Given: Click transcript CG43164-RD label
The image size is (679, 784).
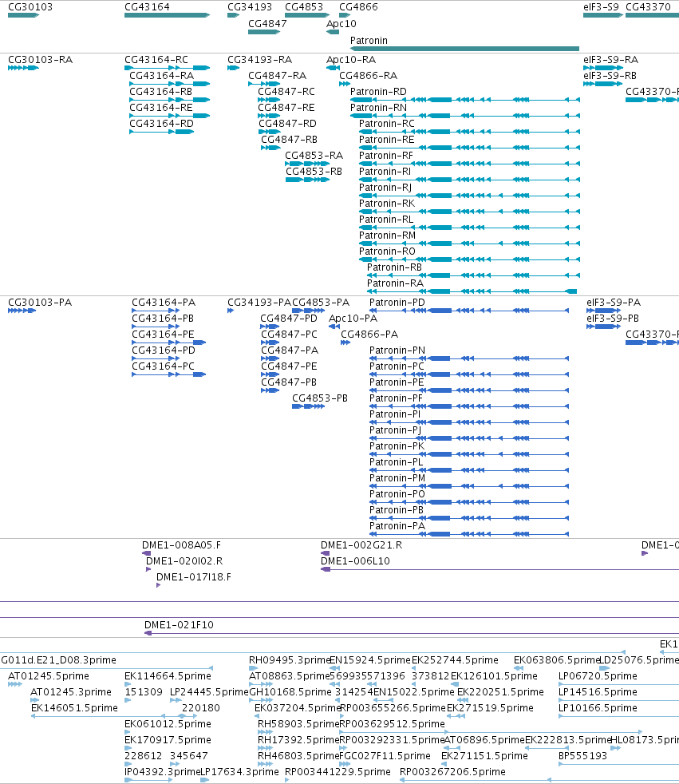Looking at the screenshot, I should (161, 124).
